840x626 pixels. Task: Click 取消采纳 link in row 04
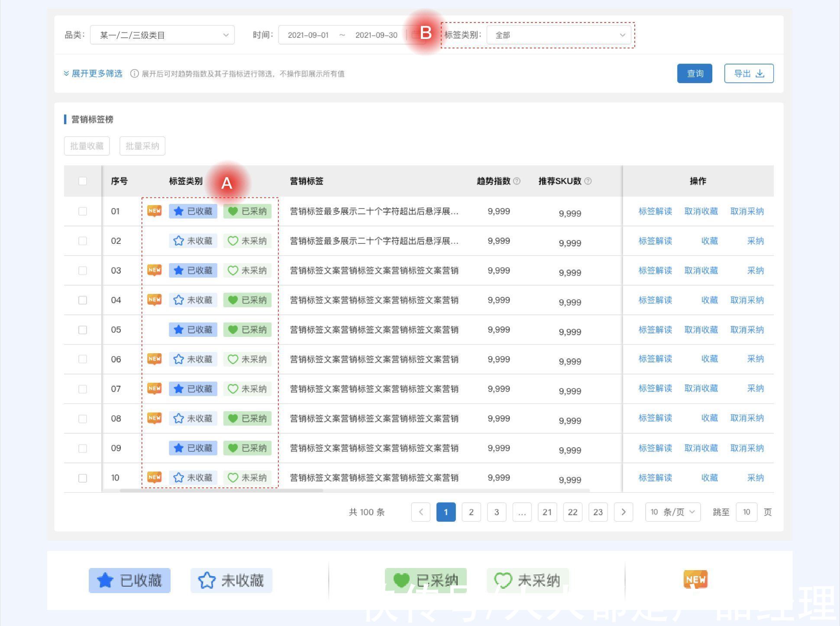(x=747, y=300)
